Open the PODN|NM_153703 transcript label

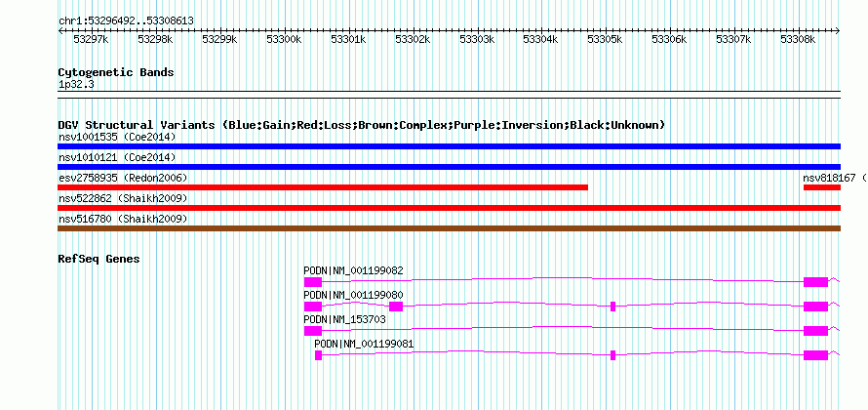pos(345,319)
